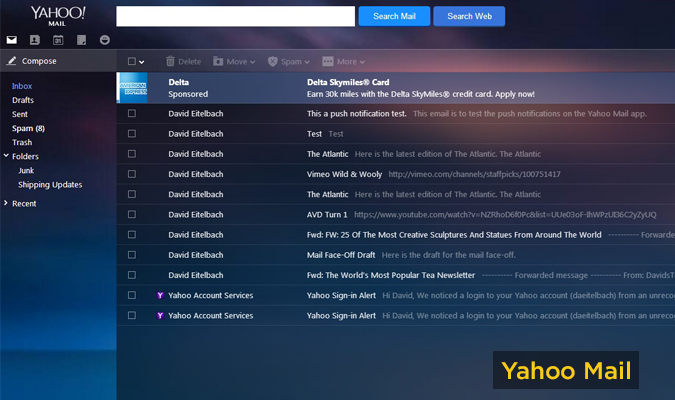Click the Spam shield icon
The width and height of the screenshot is (675, 400).
coord(272,62)
